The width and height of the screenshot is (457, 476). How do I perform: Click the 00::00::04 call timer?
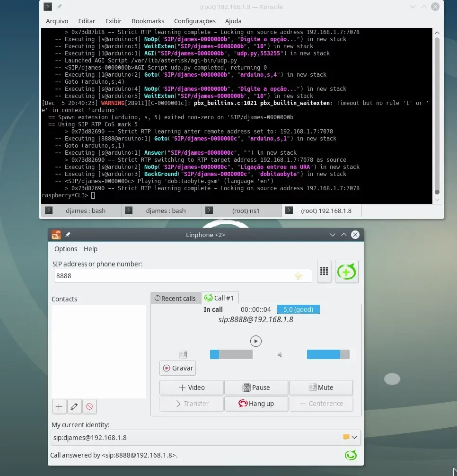pyautogui.click(x=256, y=309)
